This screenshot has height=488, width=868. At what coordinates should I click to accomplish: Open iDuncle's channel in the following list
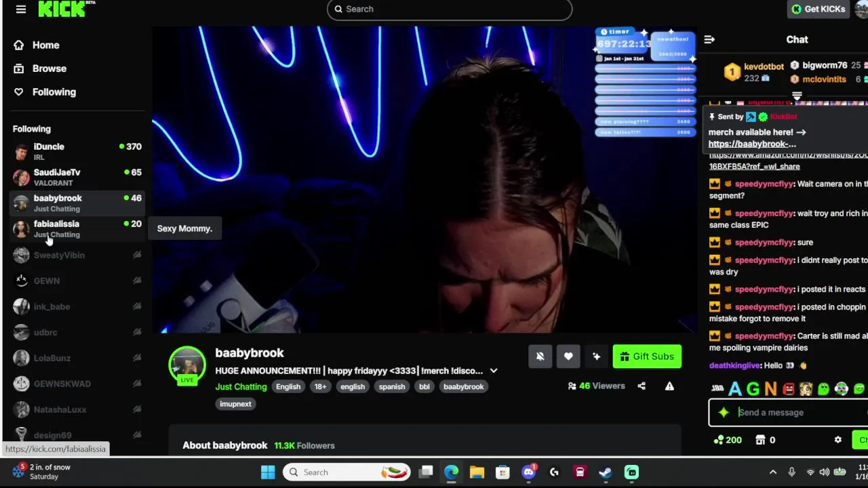click(77, 151)
